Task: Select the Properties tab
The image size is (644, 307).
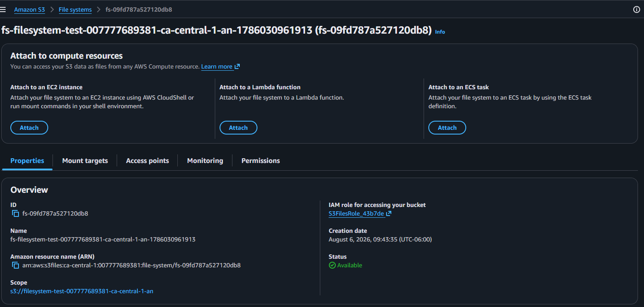Action: (27, 160)
